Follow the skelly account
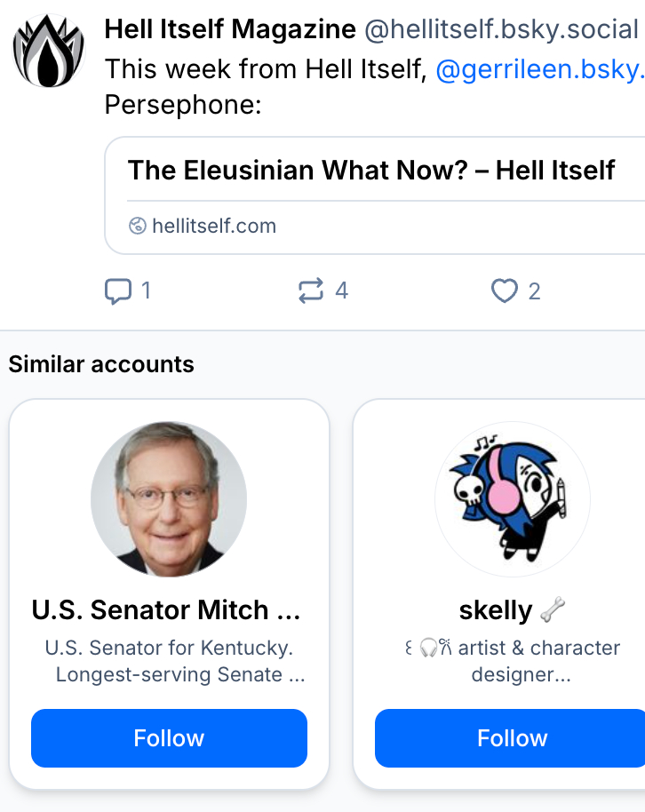Viewport: 645px width, 812px height. (512, 738)
